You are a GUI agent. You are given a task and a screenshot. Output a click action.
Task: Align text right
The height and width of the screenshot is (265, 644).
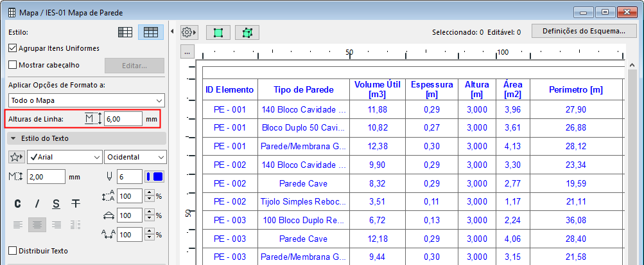(x=57, y=224)
